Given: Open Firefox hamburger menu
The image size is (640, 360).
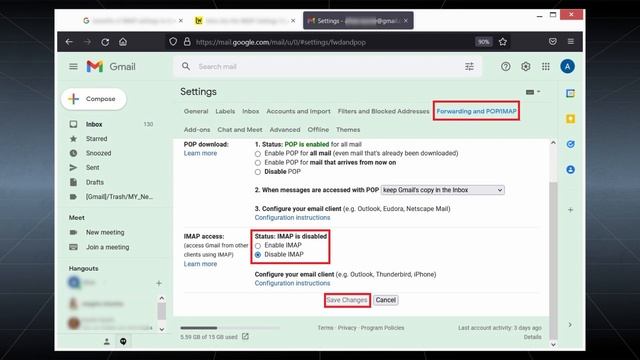Looking at the screenshot, I should click(x=571, y=42).
